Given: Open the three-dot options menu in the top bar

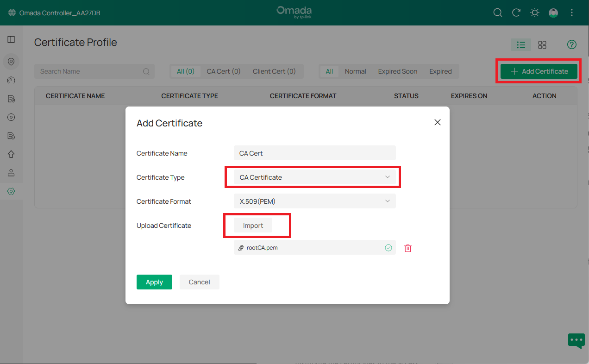Looking at the screenshot, I should click(x=571, y=13).
